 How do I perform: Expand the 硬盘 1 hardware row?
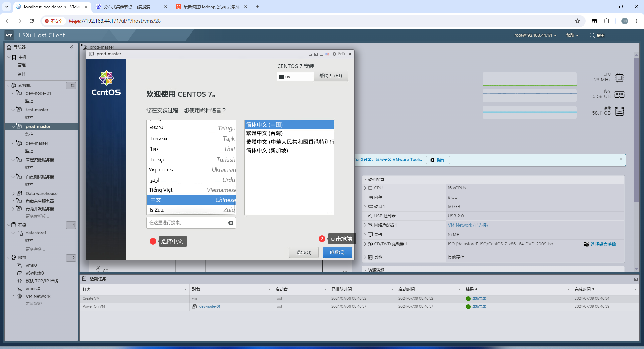(365, 207)
